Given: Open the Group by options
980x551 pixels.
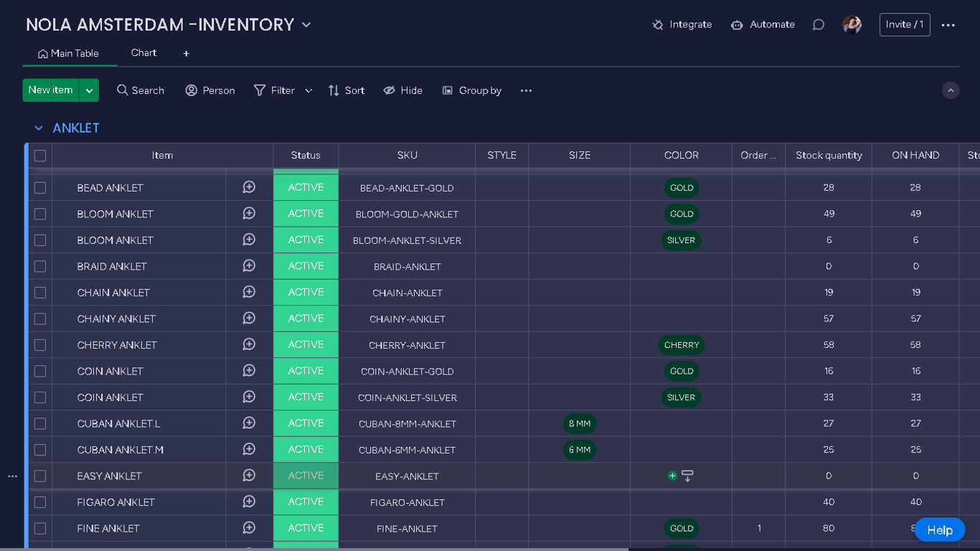Looking at the screenshot, I should click(471, 90).
